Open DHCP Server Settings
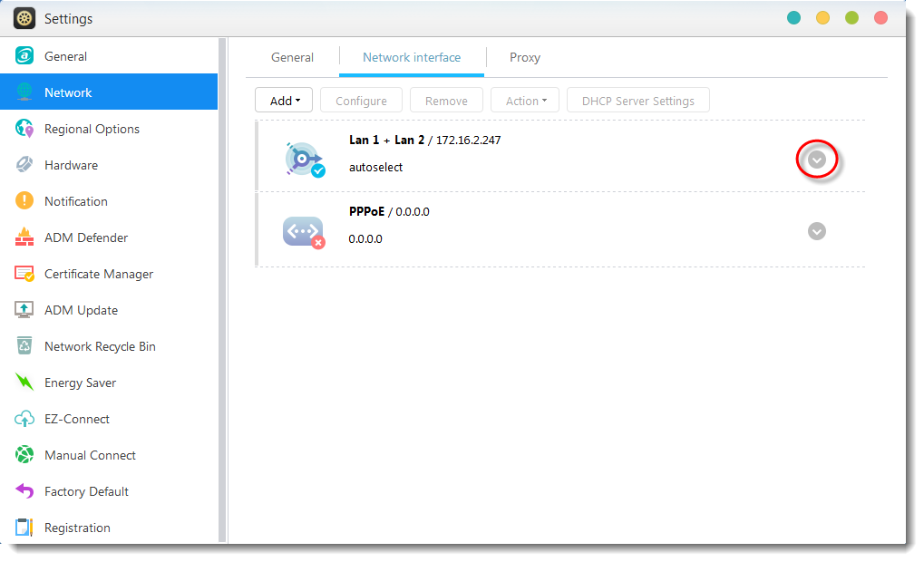Viewport: 924px width, 562px height. (x=638, y=100)
